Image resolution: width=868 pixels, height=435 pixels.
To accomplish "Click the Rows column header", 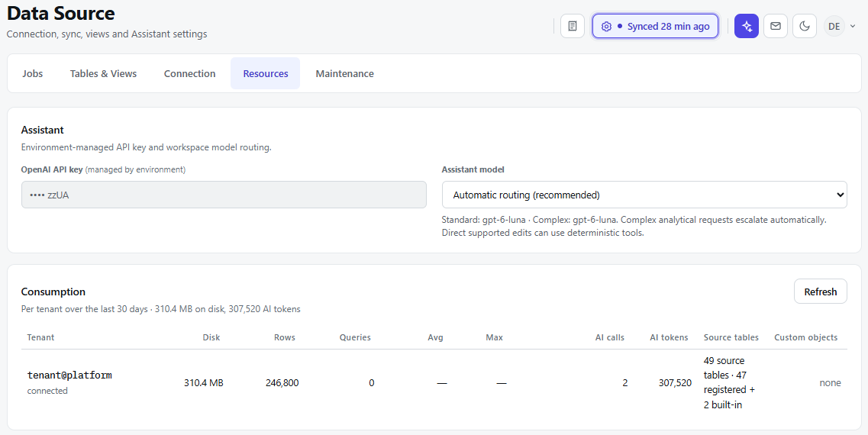I will tap(285, 337).
